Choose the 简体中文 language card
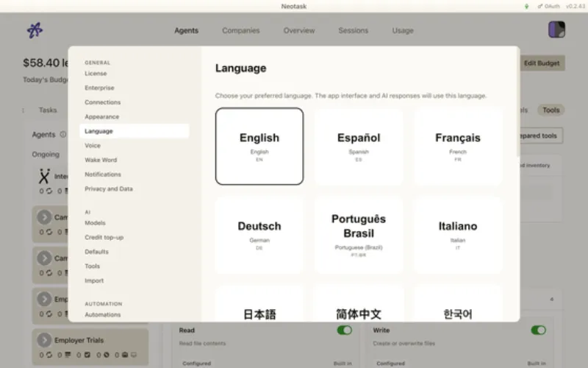The width and height of the screenshot is (588, 368). coord(359,303)
